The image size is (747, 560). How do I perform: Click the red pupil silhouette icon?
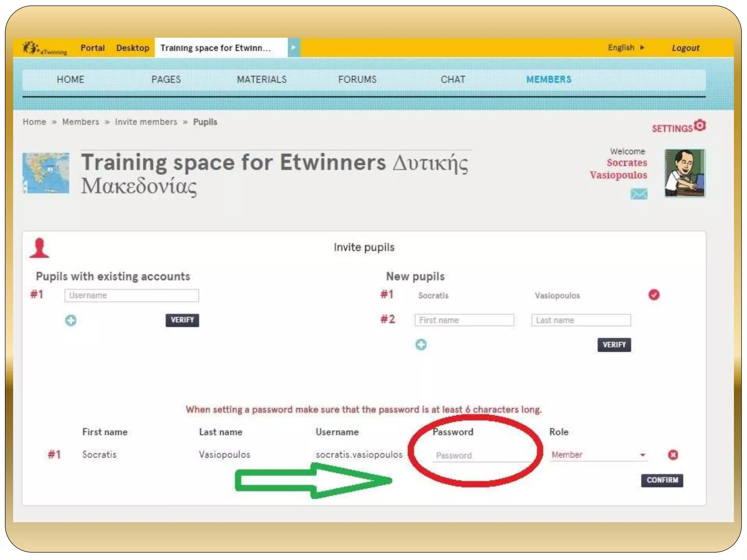pos(39,248)
